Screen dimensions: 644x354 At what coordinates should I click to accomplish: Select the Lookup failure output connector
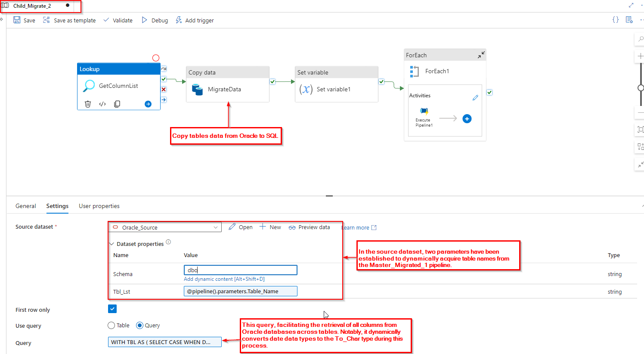pos(164,89)
